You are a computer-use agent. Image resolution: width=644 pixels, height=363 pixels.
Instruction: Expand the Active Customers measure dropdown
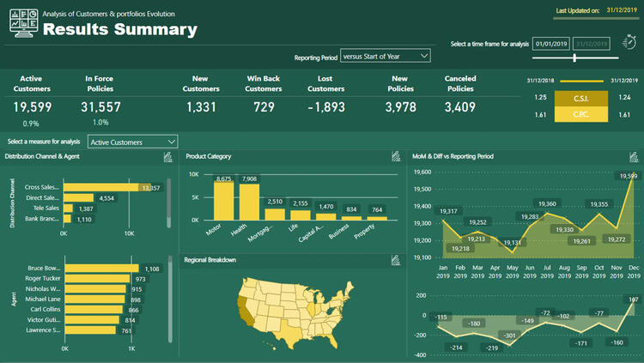click(x=133, y=142)
